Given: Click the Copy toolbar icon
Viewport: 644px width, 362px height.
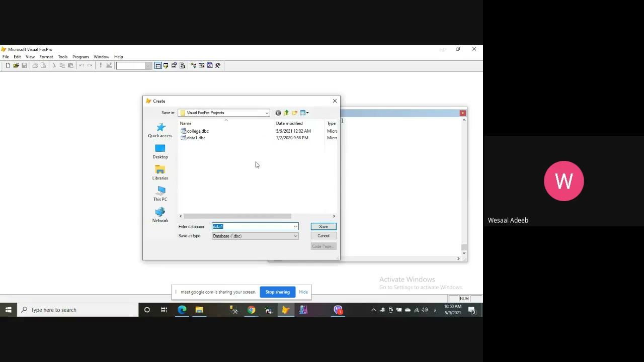Looking at the screenshot, I should click(62, 65).
